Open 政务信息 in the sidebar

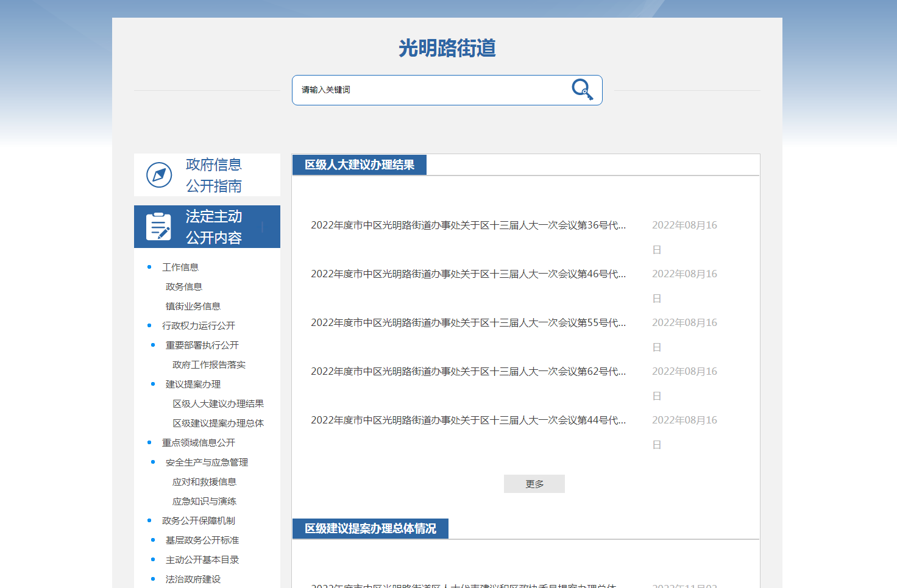pos(183,287)
